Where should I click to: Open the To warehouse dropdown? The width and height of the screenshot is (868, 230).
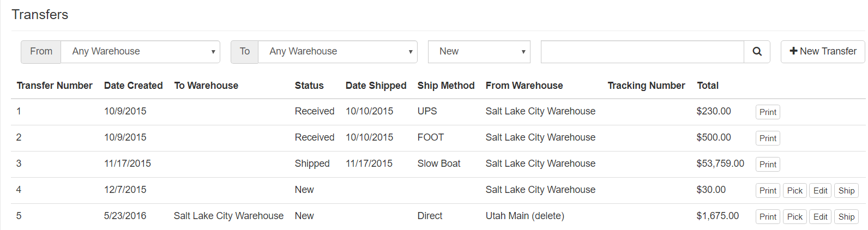[x=337, y=52]
